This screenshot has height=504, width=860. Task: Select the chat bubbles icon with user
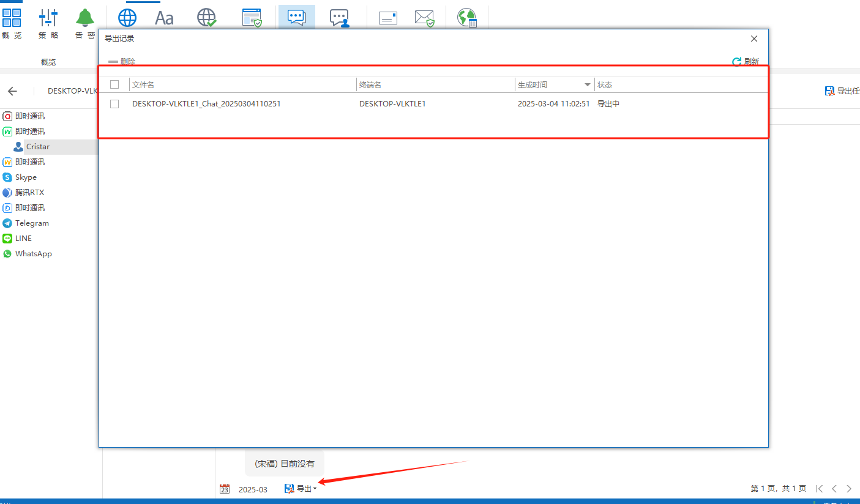click(x=339, y=18)
